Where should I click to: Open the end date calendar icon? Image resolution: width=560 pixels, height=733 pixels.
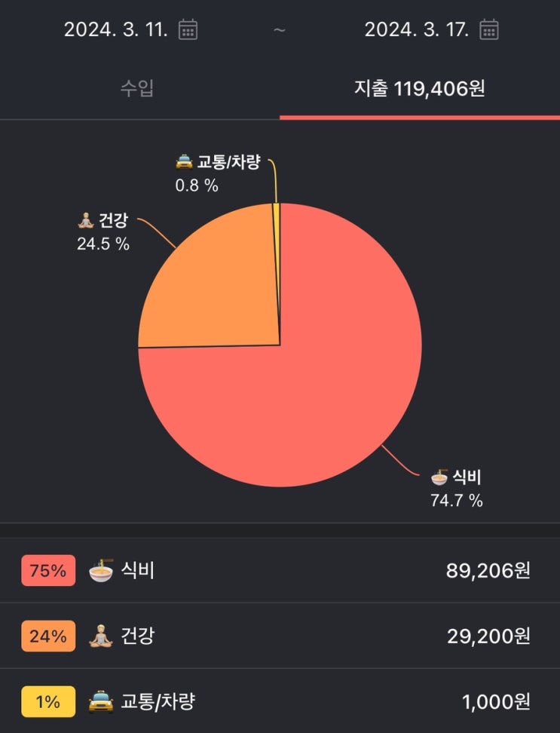tap(489, 29)
